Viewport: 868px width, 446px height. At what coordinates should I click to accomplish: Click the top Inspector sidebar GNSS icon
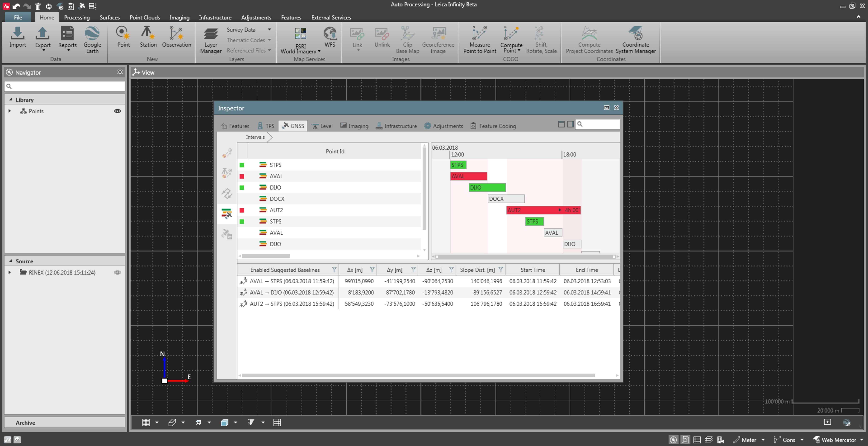pyautogui.click(x=226, y=153)
